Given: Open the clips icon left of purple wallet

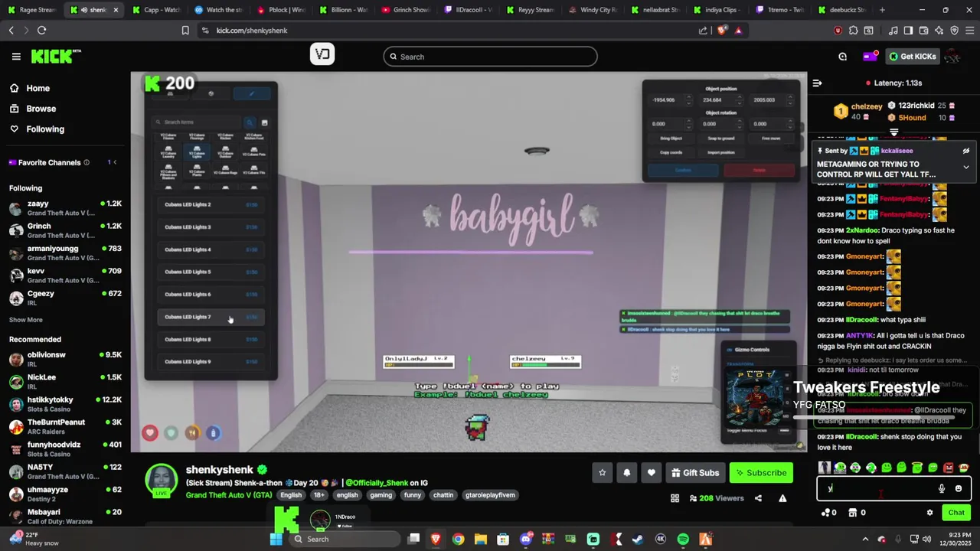Looking at the screenshot, I should tap(843, 56).
